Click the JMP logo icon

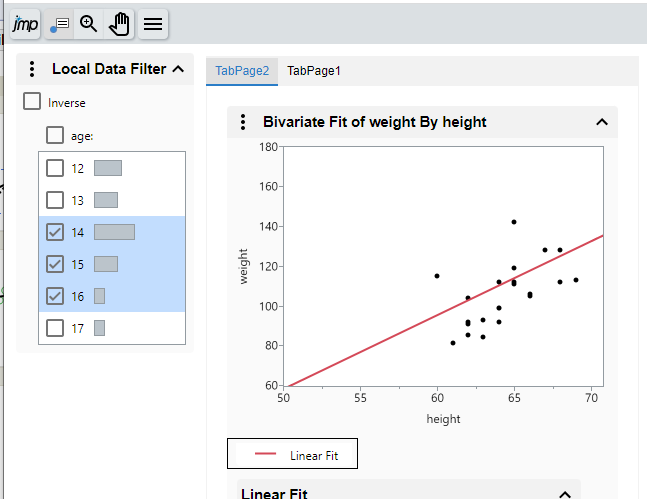coord(26,23)
